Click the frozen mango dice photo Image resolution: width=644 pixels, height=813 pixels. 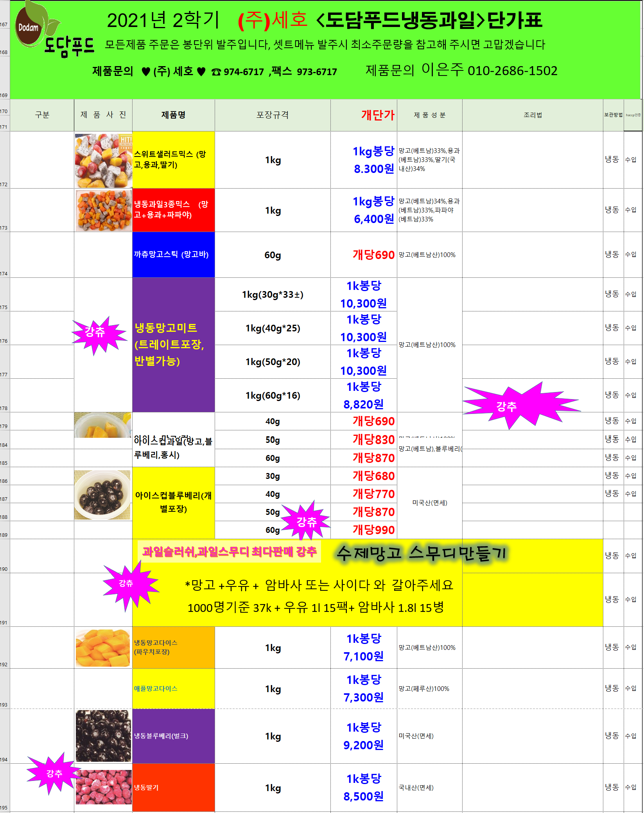[x=103, y=648]
